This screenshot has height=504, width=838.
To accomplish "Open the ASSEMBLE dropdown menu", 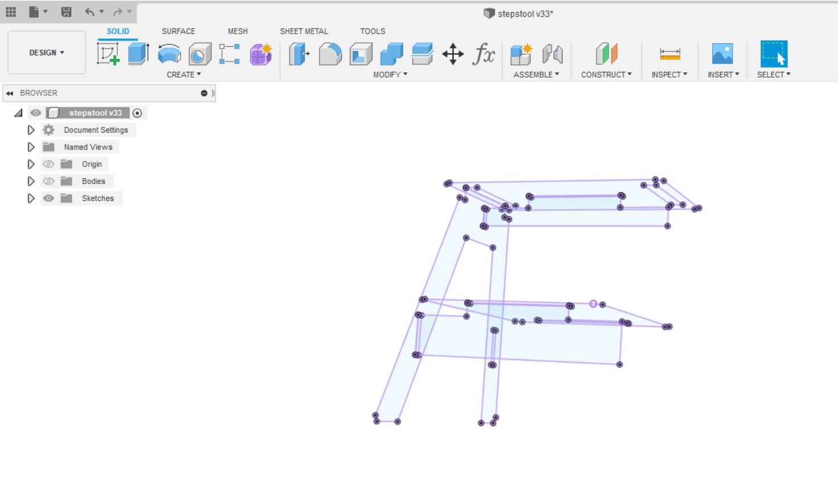I will pyautogui.click(x=536, y=75).
